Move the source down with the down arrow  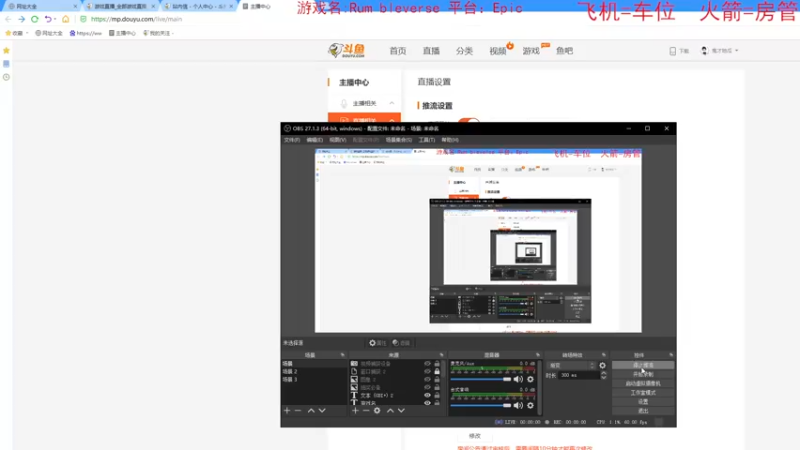(402, 410)
